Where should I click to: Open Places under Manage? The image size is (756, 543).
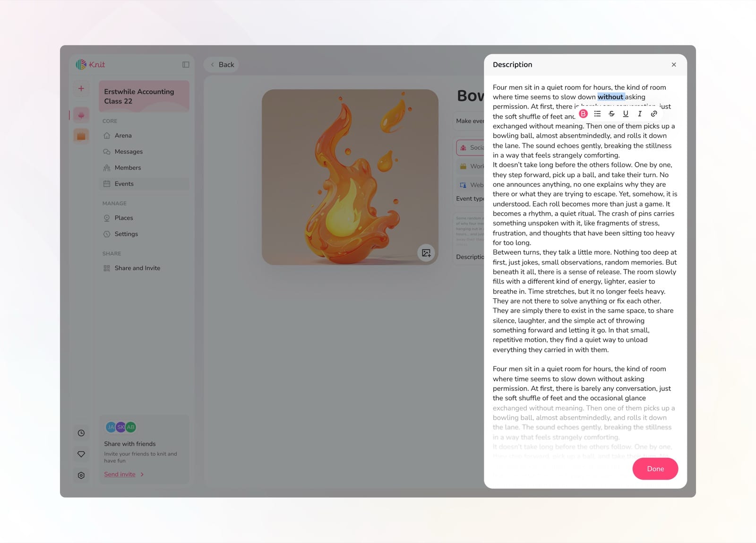[x=144, y=218]
